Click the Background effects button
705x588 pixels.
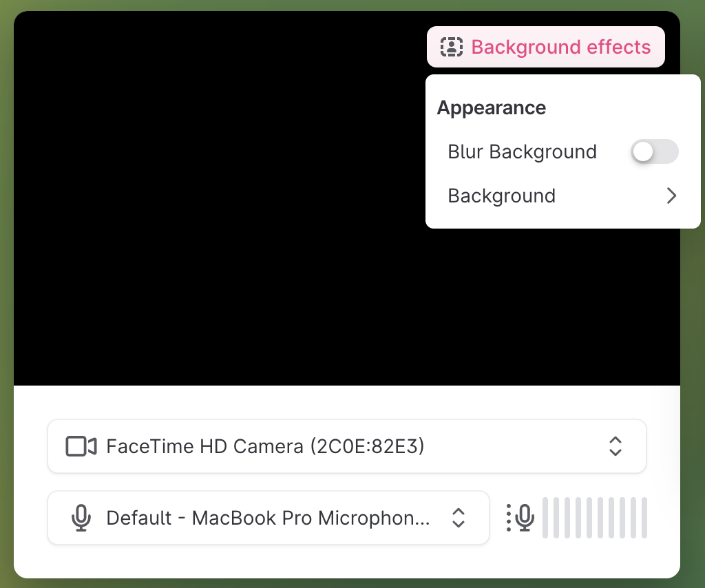545,47
